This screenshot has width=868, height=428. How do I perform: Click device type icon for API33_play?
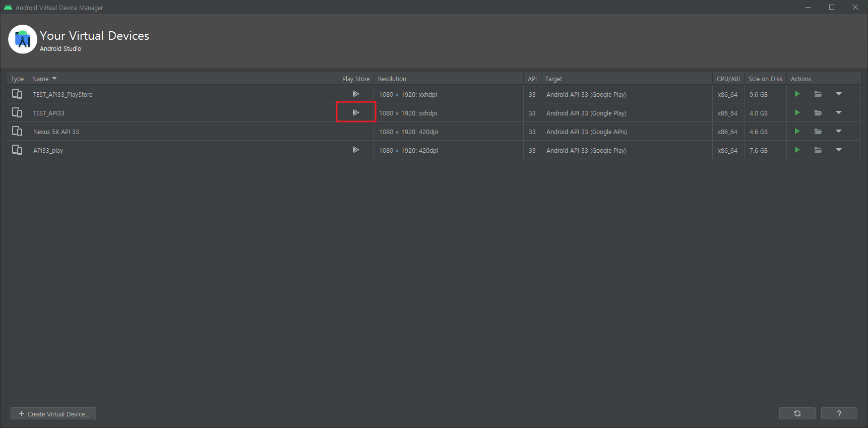tap(17, 150)
